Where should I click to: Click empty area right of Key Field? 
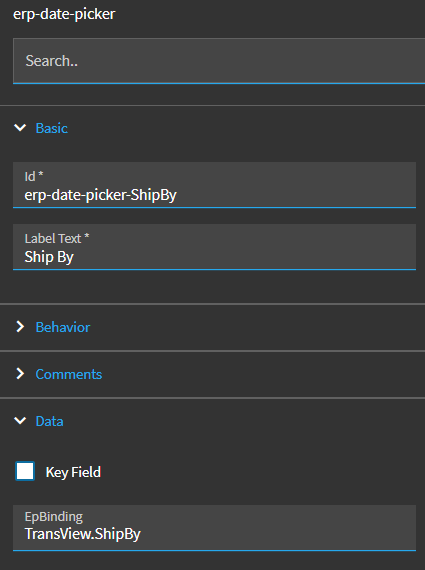(262, 472)
